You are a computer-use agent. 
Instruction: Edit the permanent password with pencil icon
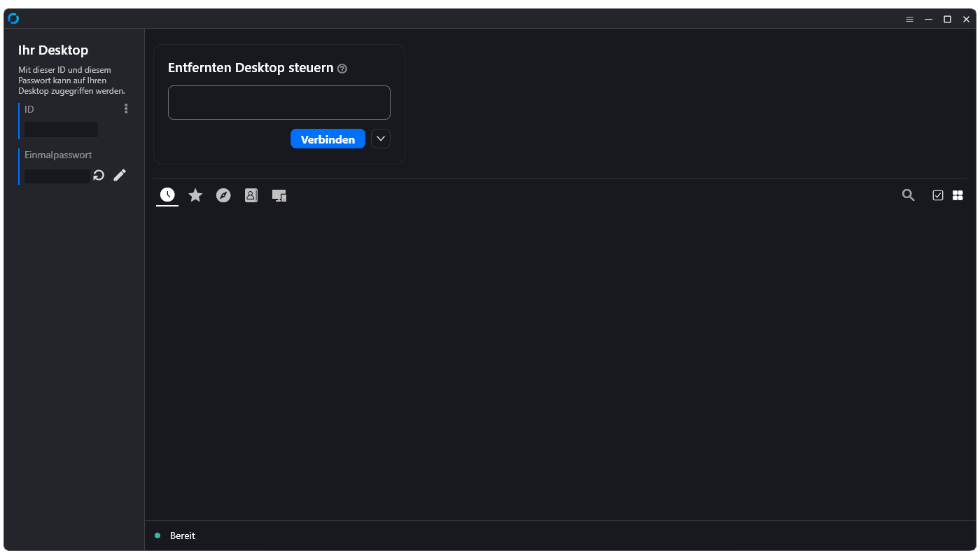point(120,175)
